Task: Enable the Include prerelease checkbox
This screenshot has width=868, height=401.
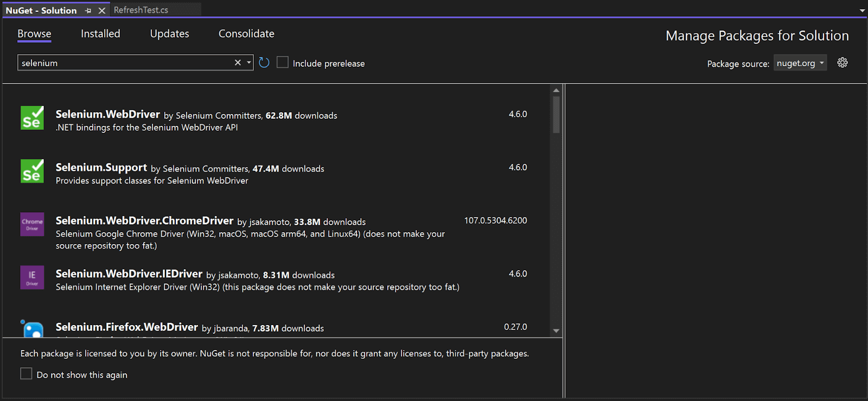Action: 283,62
